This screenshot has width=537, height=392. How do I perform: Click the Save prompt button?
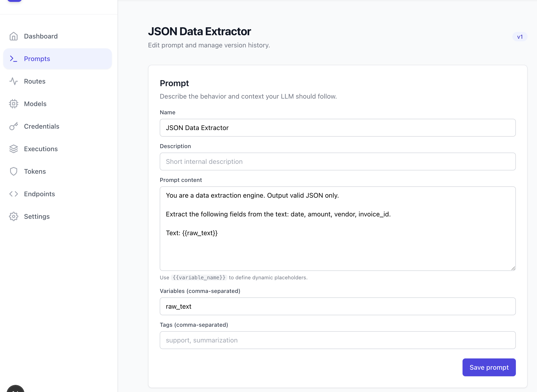[x=489, y=367]
